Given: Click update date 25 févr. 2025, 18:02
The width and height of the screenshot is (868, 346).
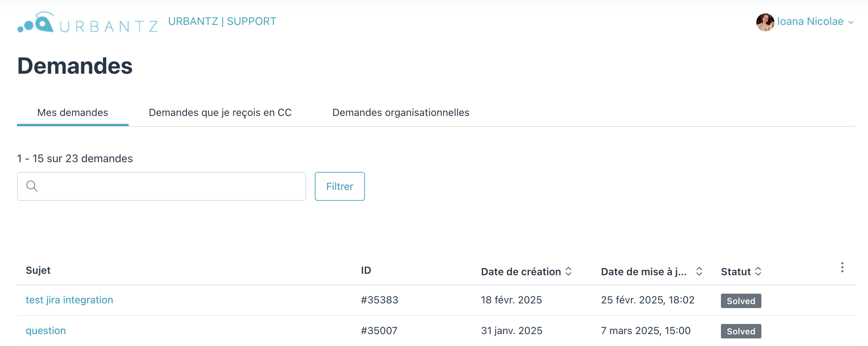Looking at the screenshot, I should [648, 300].
